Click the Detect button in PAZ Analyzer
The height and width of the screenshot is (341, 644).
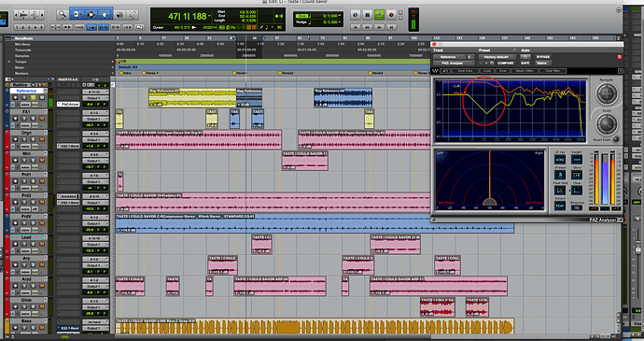[x=560, y=206]
